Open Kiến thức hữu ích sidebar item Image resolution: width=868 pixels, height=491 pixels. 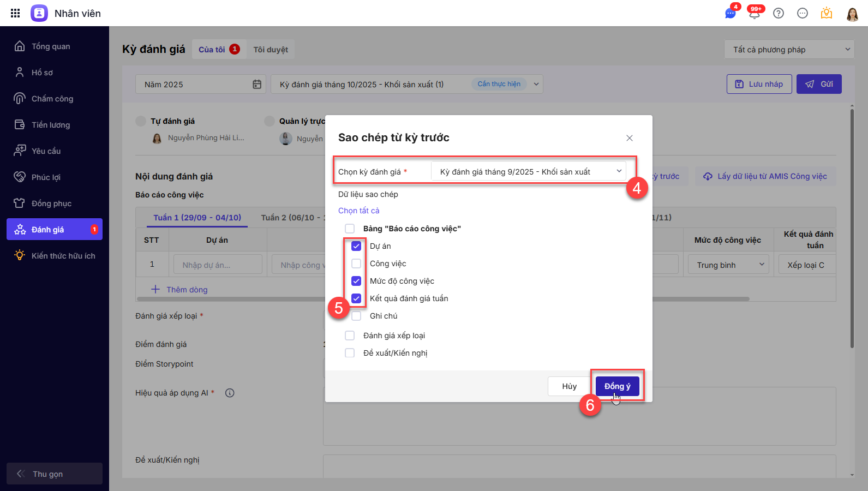point(55,256)
